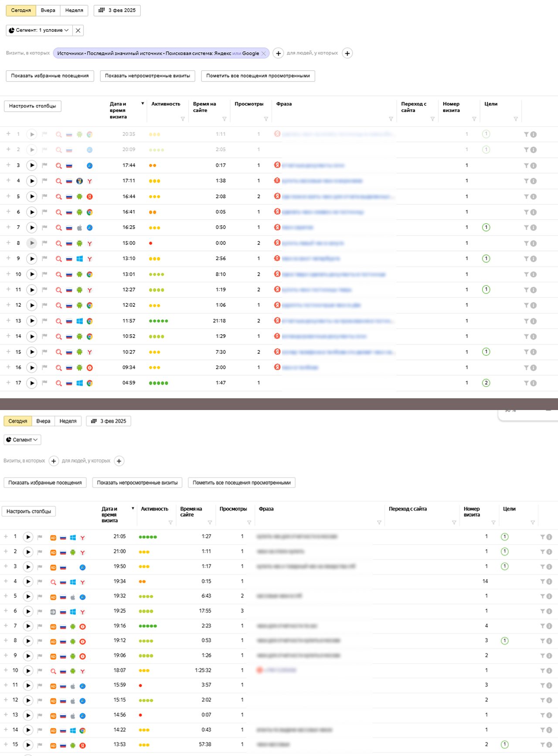Open the 'Сегмент' dropdown without conditions
Screen dimensions: 558x756
(x=22, y=440)
